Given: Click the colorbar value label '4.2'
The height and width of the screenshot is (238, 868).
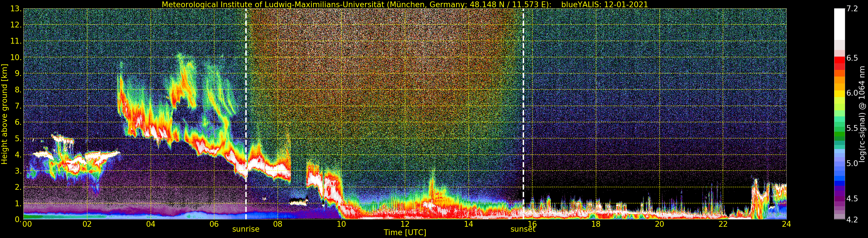Looking at the screenshot, I should pyautogui.click(x=852, y=220).
